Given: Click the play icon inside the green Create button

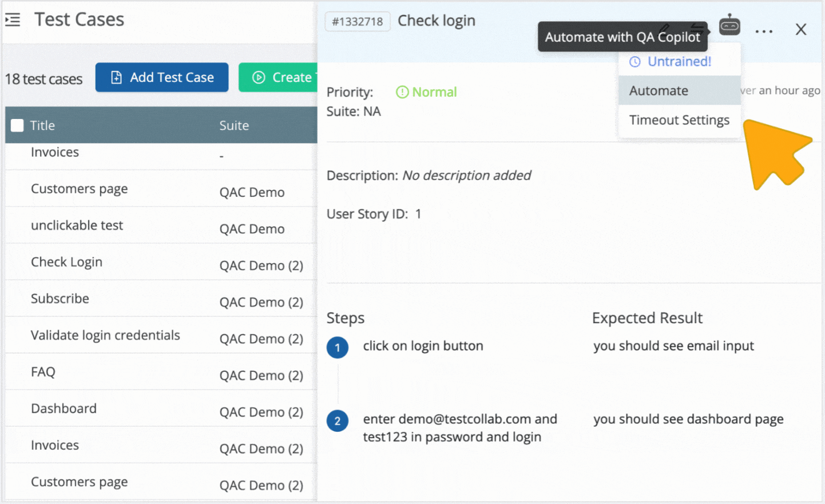Looking at the screenshot, I should coord(259,77).
